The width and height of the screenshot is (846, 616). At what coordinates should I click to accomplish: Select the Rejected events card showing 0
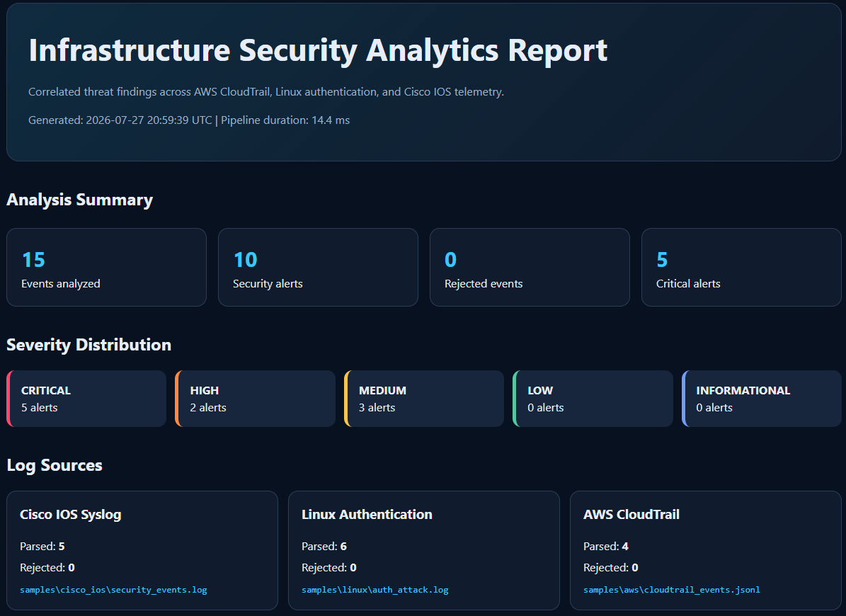point(530,267)
